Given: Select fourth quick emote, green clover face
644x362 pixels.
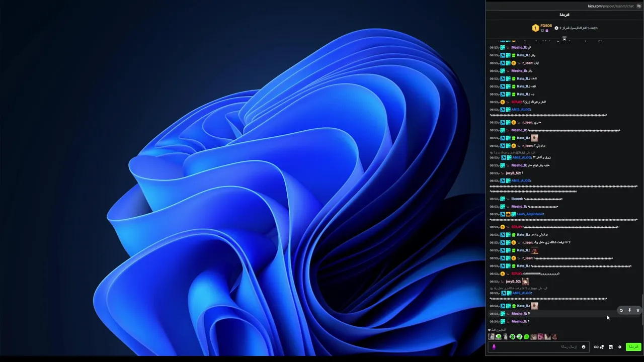Looking at the screenshot, I should [x=512, y=337].
